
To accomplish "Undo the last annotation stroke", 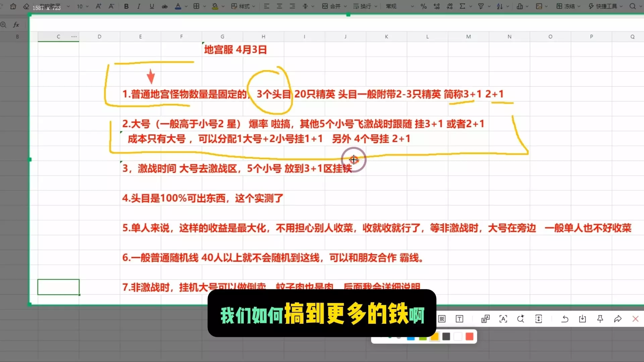I will pos(565,319).
